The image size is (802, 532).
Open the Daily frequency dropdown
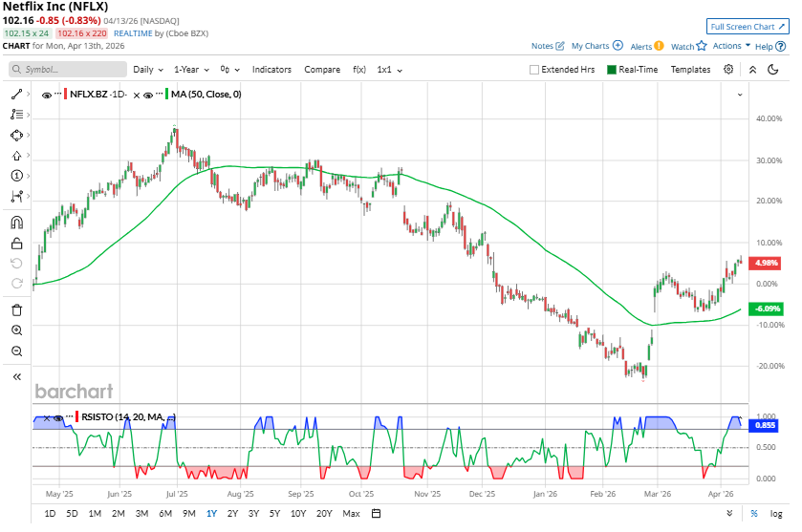point(148,70)
